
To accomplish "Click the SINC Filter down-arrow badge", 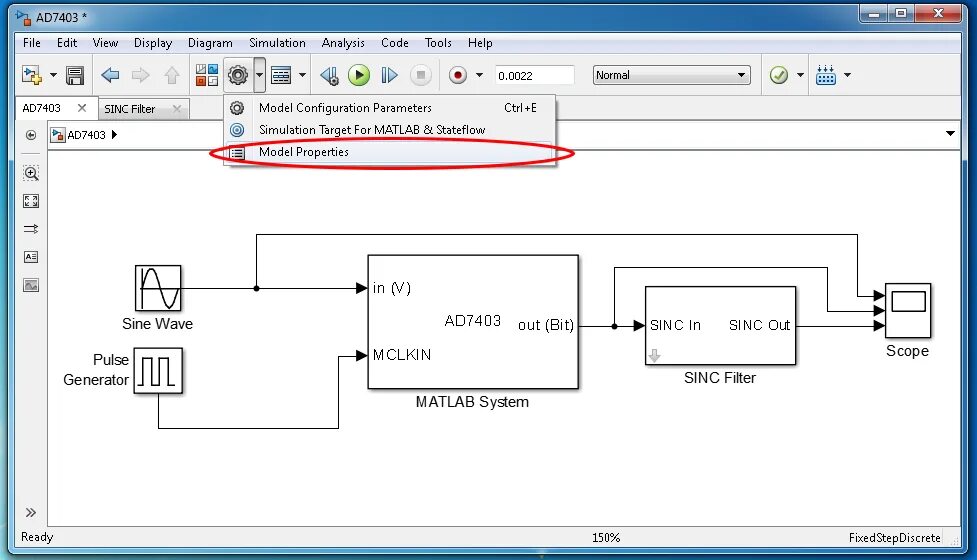I will pos(654,356).
